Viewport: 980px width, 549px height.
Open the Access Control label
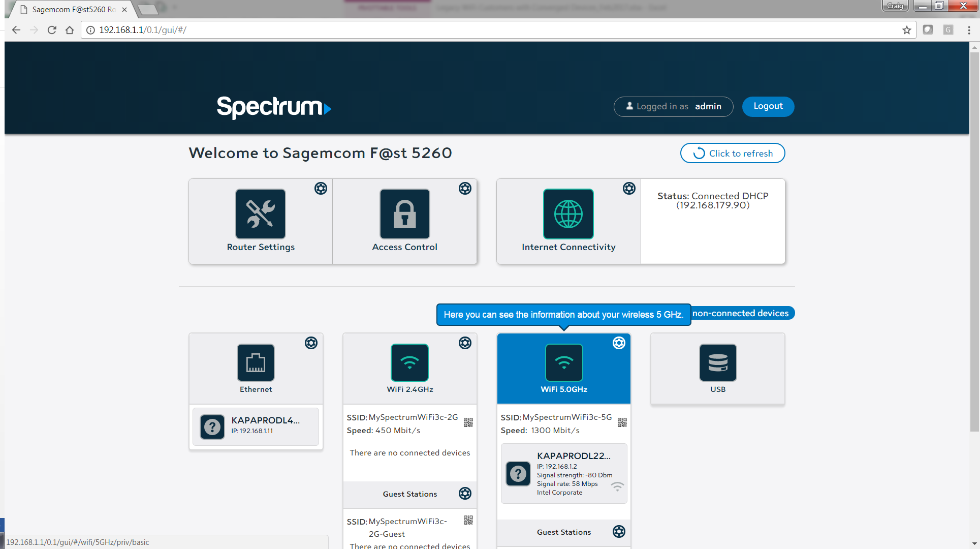click(x=405, y=247)
